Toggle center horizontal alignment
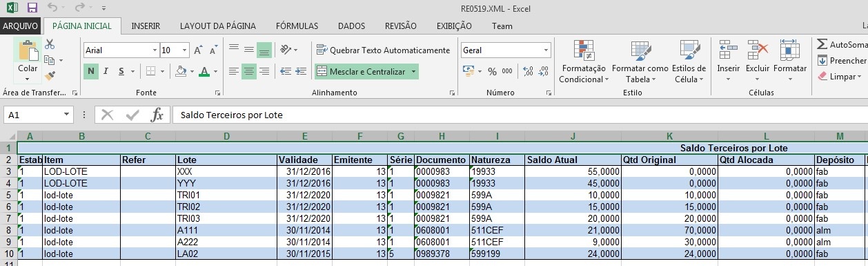 pyautogui.click(x=248, y=71)
